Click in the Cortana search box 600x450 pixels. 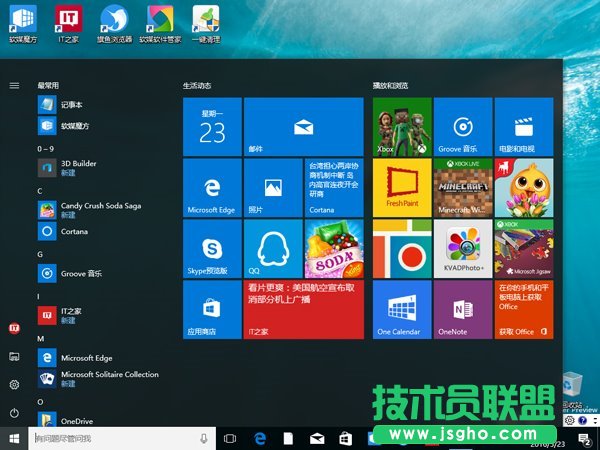[x=122, y=439]
